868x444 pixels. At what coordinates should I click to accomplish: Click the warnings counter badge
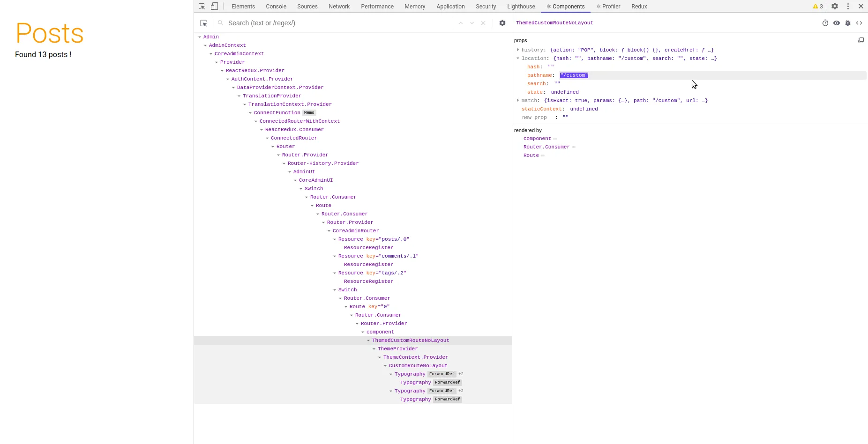click(818, 6)
